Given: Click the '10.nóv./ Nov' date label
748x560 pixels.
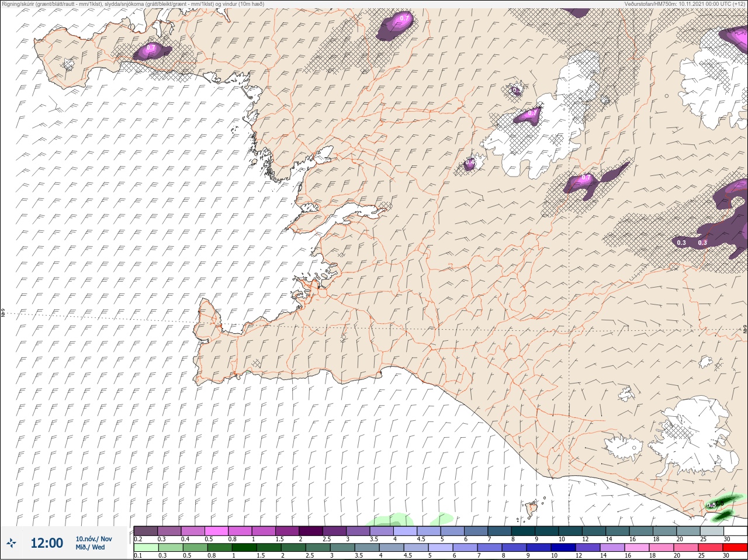Looking at the screenshot, I should (93, 539).
